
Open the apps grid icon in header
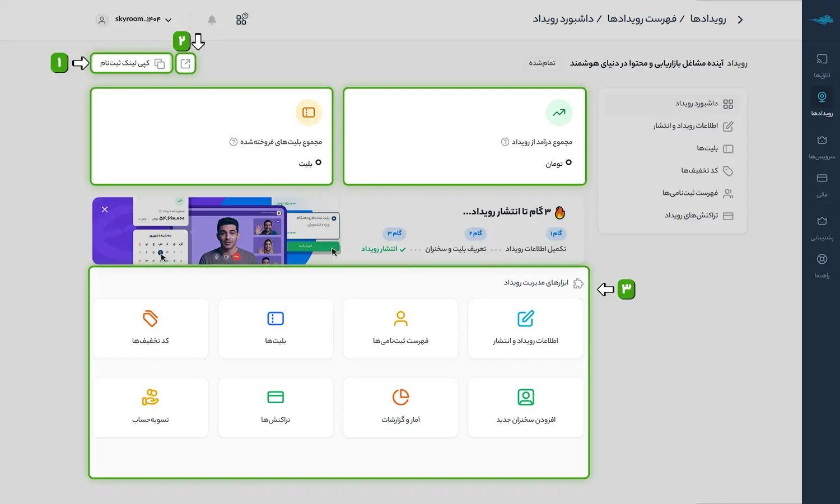click(241, 20)
